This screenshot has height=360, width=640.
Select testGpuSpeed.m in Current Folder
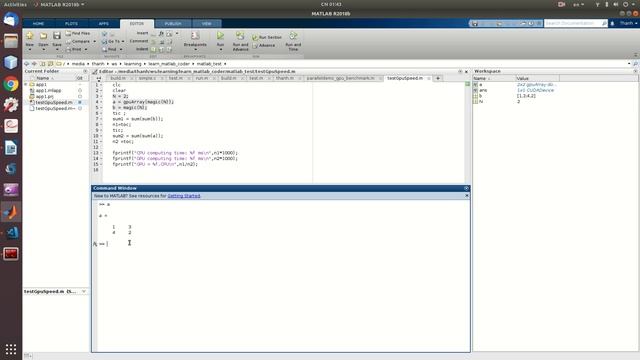(x=53, y=102)
